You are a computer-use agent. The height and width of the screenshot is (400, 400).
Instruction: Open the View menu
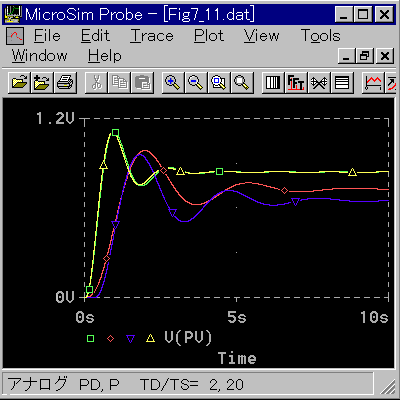coord(262,36)
